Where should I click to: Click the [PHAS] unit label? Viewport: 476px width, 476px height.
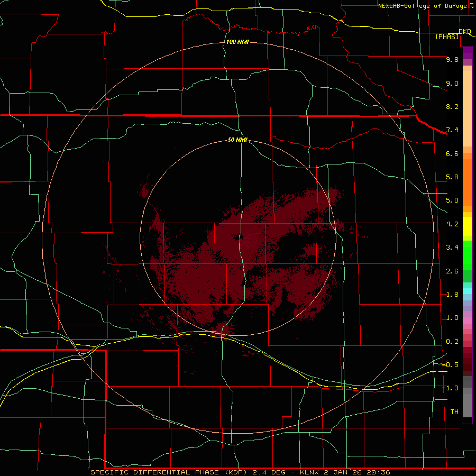coord(447,36)
